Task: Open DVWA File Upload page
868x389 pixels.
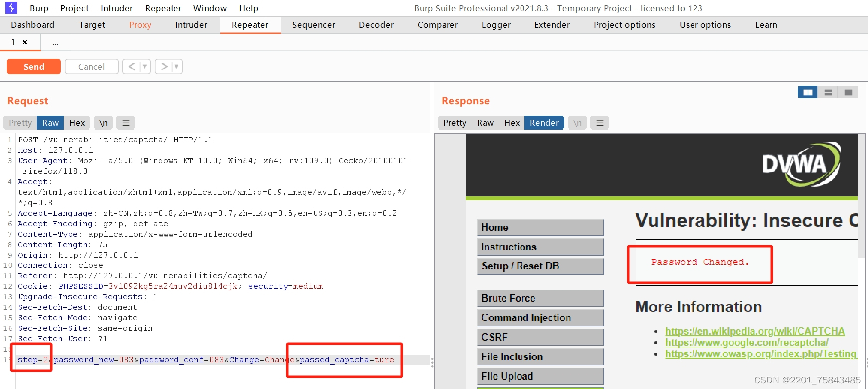Action: point(540,376)
